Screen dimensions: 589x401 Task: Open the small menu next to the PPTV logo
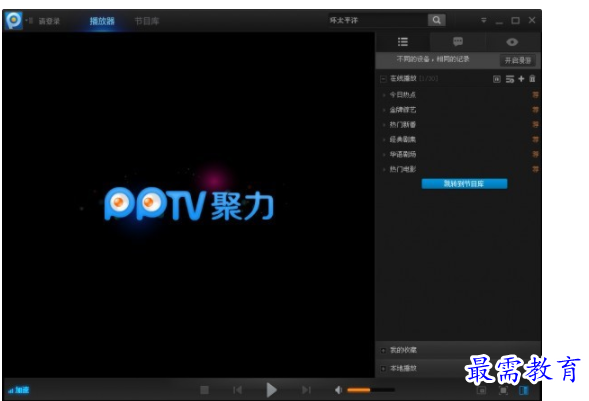(29, 20)
